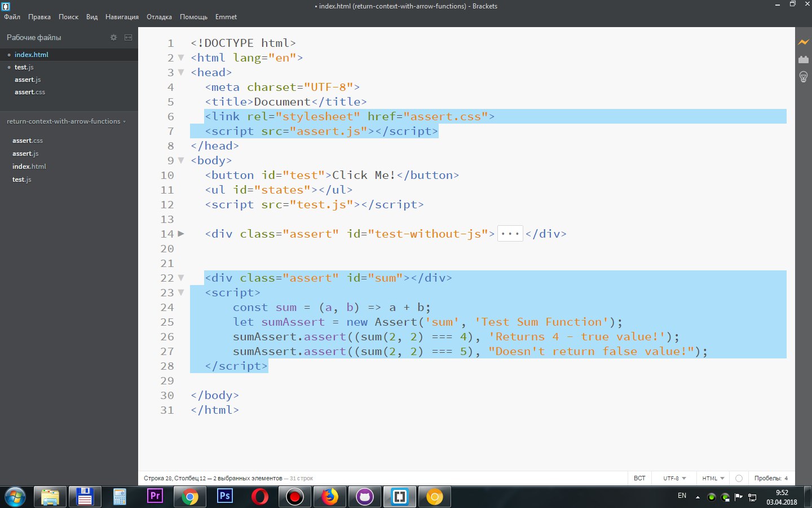This screenshot has width=812, height=508.
Task: Switch to the orange circle taskbar app
Action: [435, 497]
